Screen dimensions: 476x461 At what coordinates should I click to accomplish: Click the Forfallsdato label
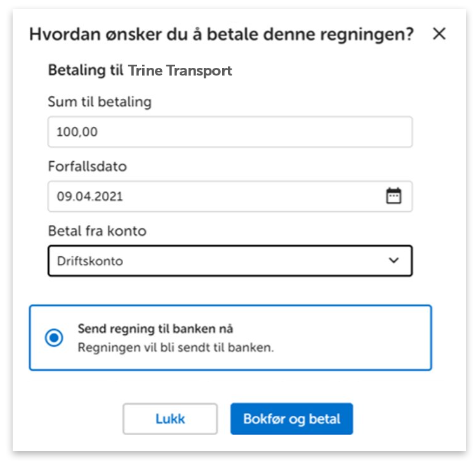[88, 167]
